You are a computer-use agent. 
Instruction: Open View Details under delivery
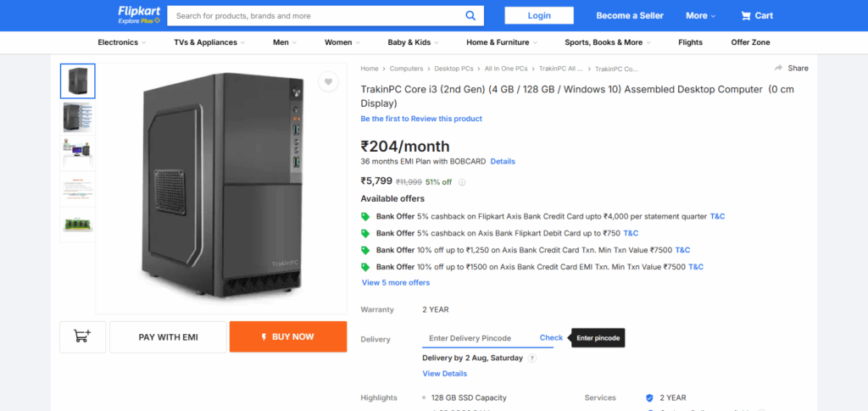point(444,374)
